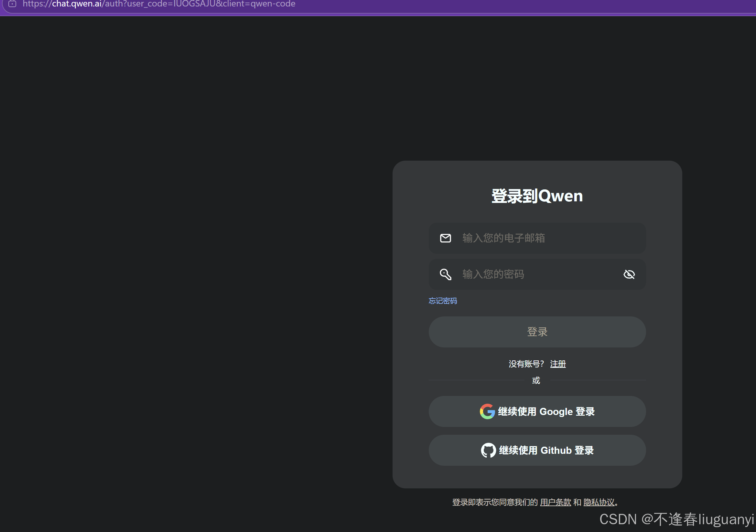Click the mail icon in the email field
Image resolution: width=756 pixels, height=532 pixels.
pyautogui.click(x=446, y=238)
